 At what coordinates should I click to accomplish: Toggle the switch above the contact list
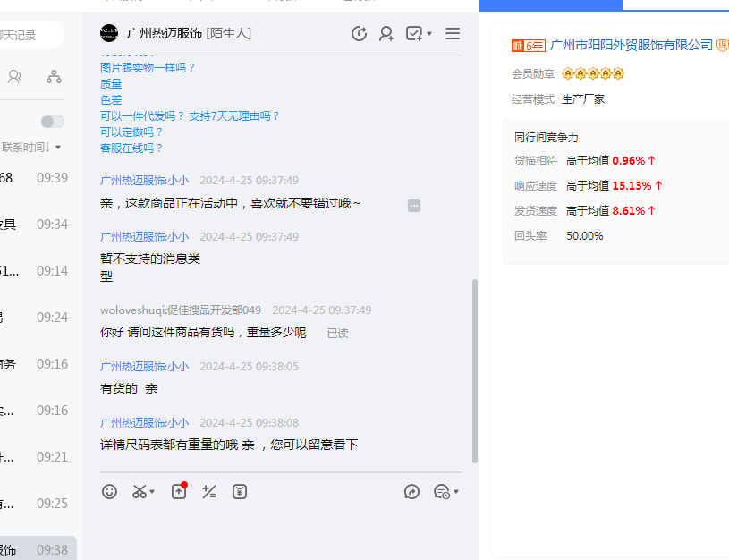tap(53, 122)
